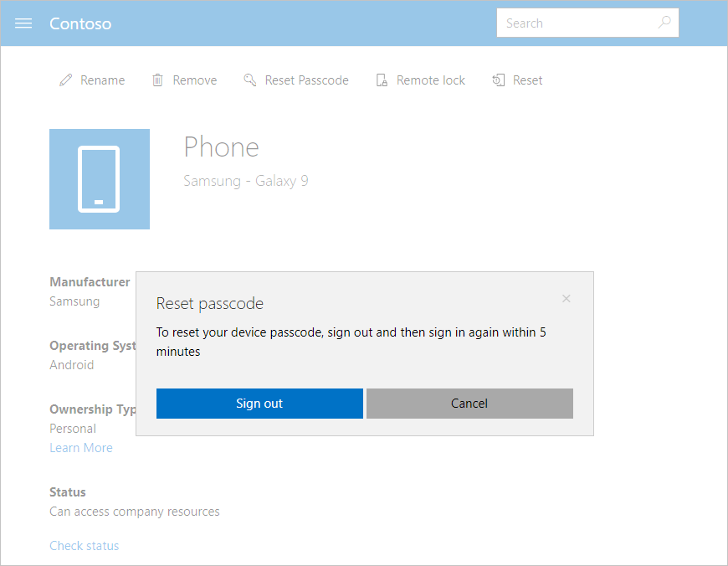Image resolution: width=728 pixels, height=566 pixels.
Task: Click inside the Search field
Action: click(x=577, y=23)
